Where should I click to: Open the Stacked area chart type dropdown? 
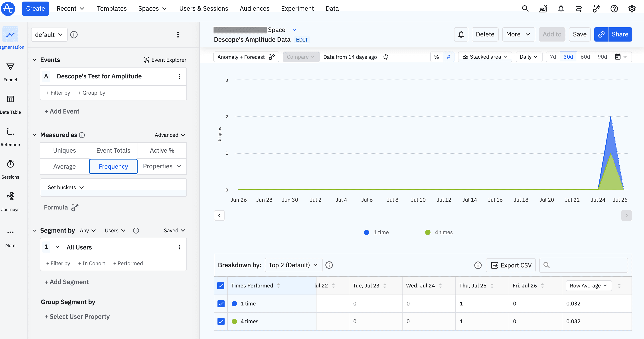click(485, 57)
